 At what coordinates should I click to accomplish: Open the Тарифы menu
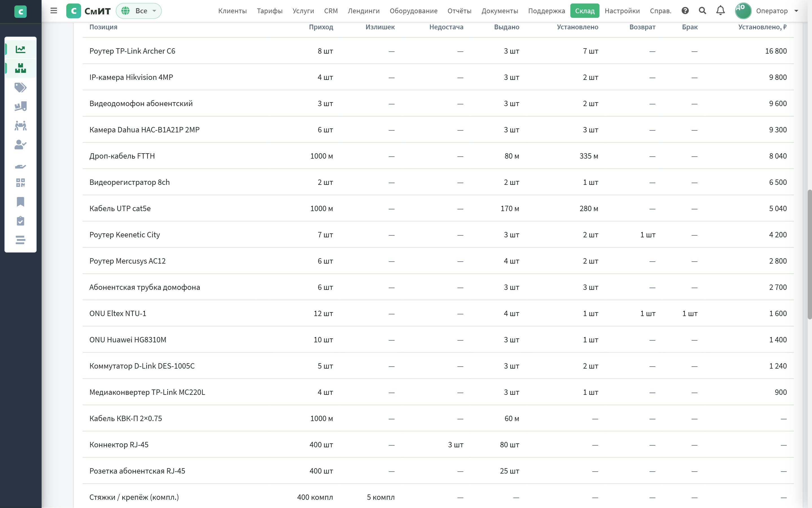point(270,11)
